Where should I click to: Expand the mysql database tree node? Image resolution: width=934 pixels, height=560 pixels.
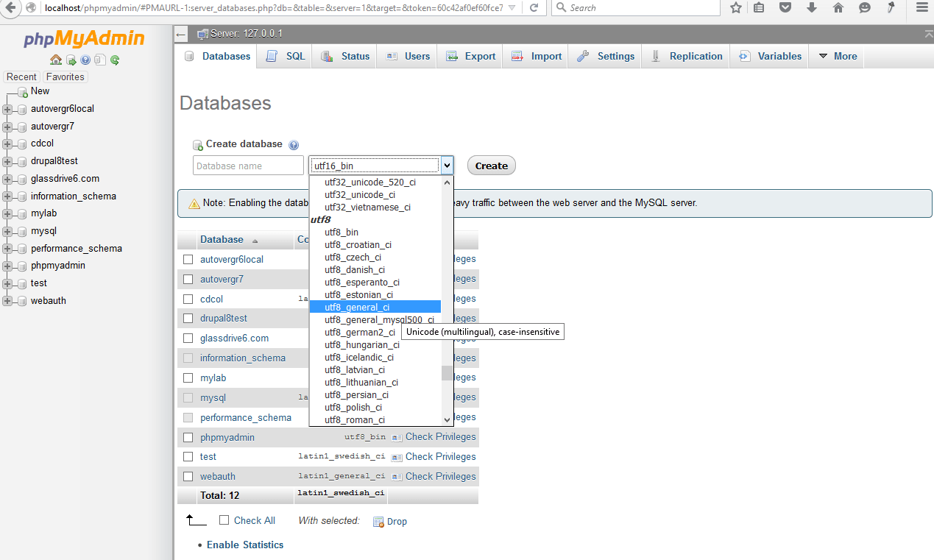click(x=7, y=231)
